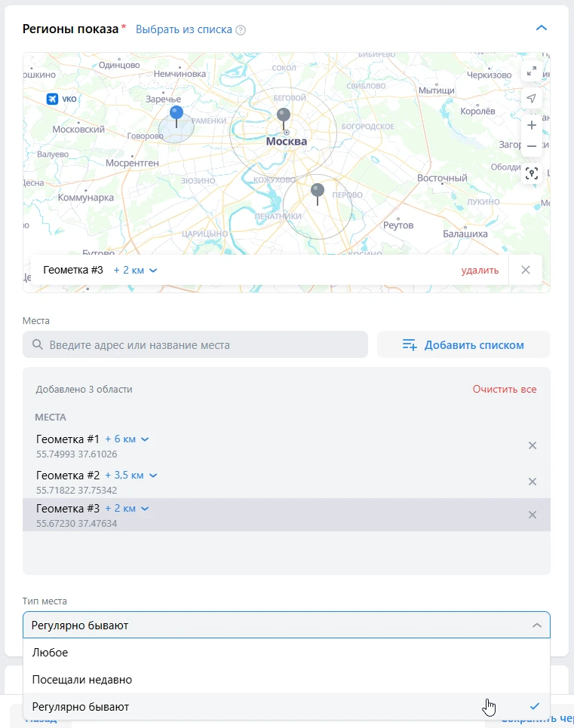Click the help icon beside Выбрать из списка

241,30
